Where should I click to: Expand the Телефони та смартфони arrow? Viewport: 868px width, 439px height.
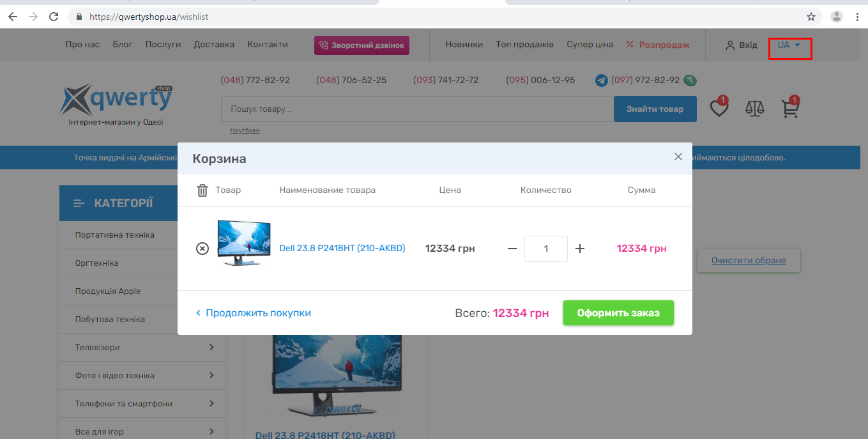tap(211, 404)
